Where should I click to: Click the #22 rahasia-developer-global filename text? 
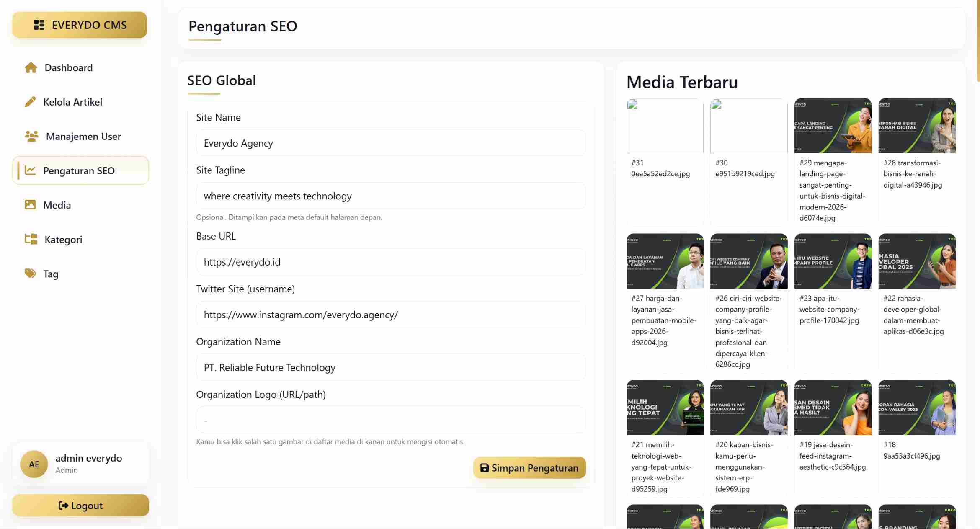(x=913, y=315)
